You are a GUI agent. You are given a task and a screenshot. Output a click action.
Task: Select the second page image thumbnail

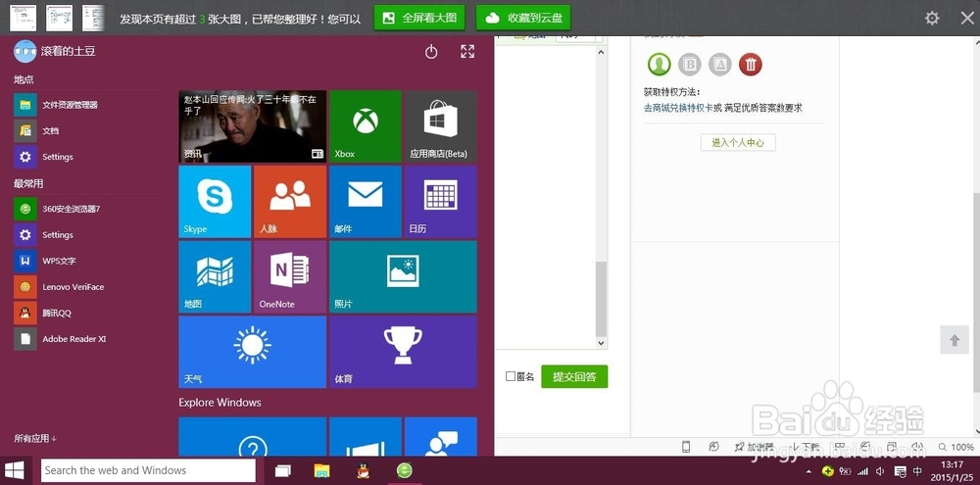click(x=60, y=18)
